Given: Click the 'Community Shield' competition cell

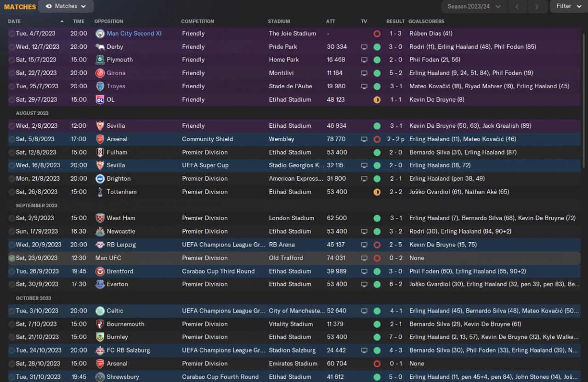Looking at the screenshot, I should [208, 139].
